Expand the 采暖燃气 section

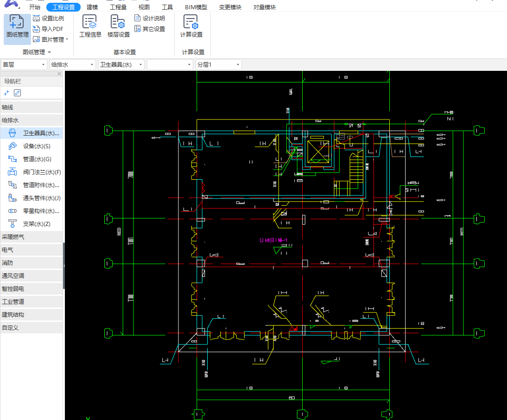click(32, 237)
